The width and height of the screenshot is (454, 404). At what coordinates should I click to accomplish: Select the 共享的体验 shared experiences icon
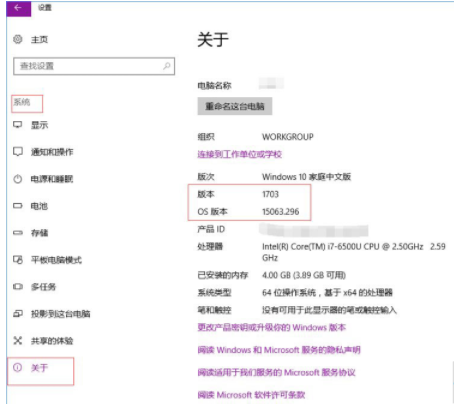(x=18, y=340)
